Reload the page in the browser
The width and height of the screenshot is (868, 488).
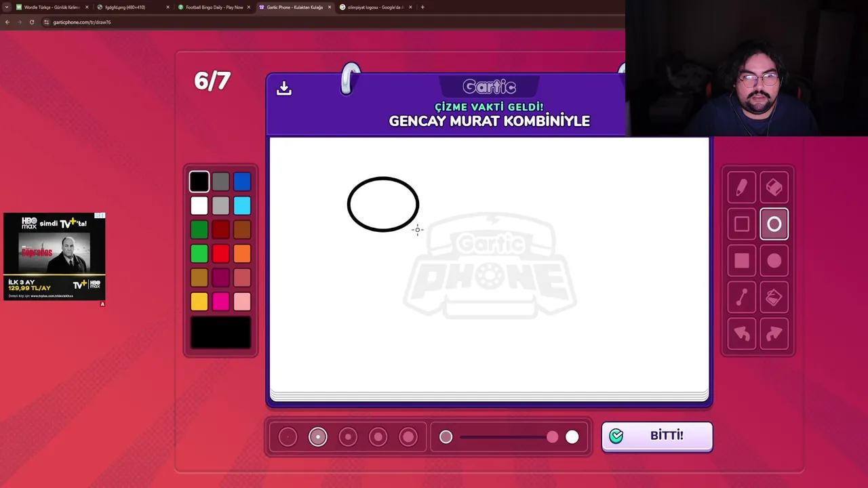pos(31,22)
